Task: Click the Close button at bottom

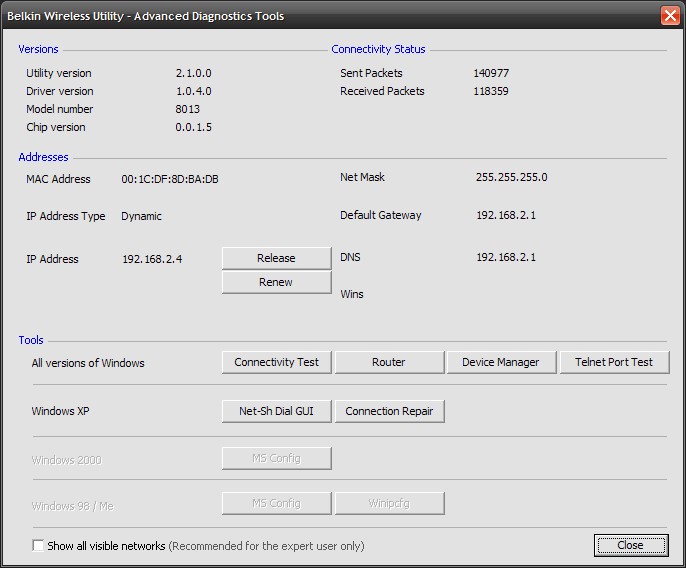Action: (x=631, y=545)
